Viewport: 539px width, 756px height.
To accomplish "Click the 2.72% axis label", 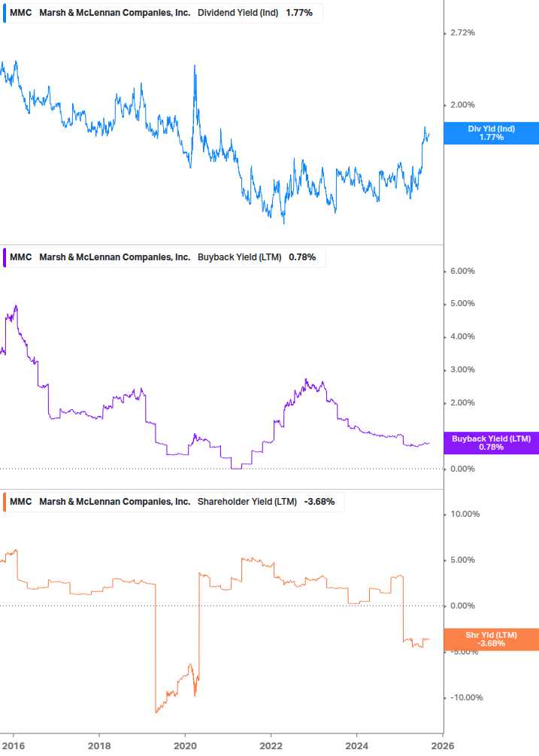I will tap(462, 33).
